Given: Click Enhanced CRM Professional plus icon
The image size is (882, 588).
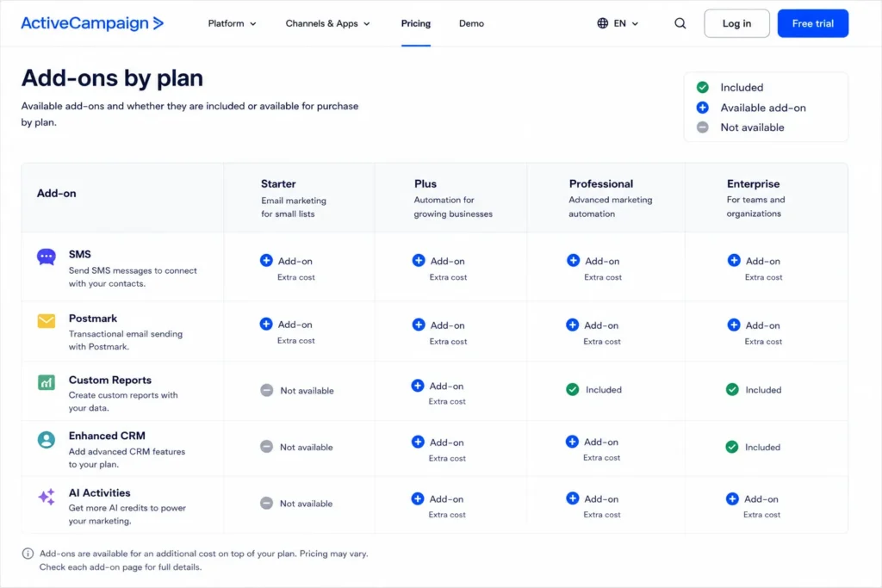Looking at the screenshot, I should coord(572,442).
